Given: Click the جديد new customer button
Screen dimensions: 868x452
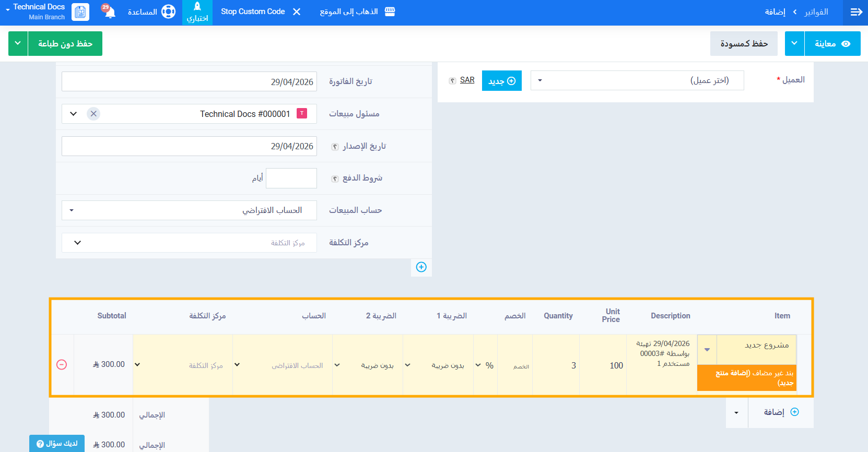Looking at the screenshot, I should [501, 81].
